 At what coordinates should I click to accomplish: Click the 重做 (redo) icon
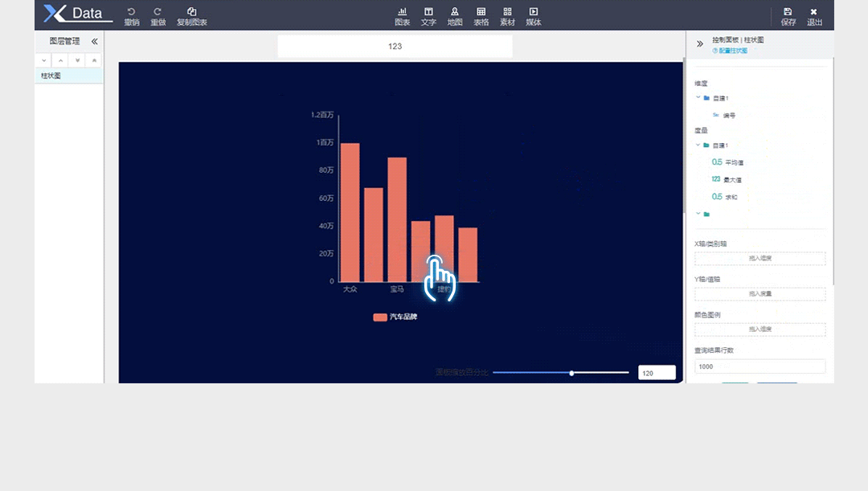158,12
